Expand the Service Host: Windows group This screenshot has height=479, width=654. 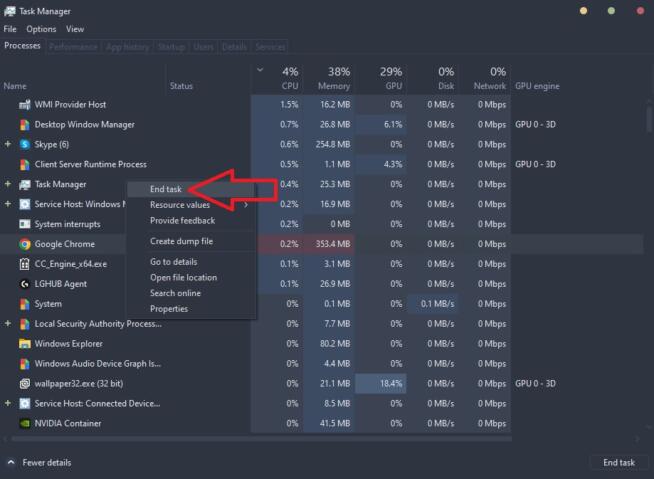tap(8, 204)
